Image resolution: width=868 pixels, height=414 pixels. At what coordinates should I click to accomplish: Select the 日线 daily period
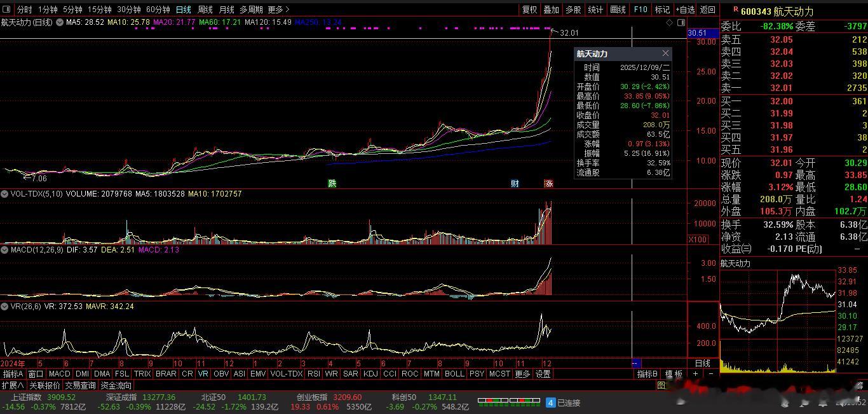pyautogui.click(x=184, y=10)
